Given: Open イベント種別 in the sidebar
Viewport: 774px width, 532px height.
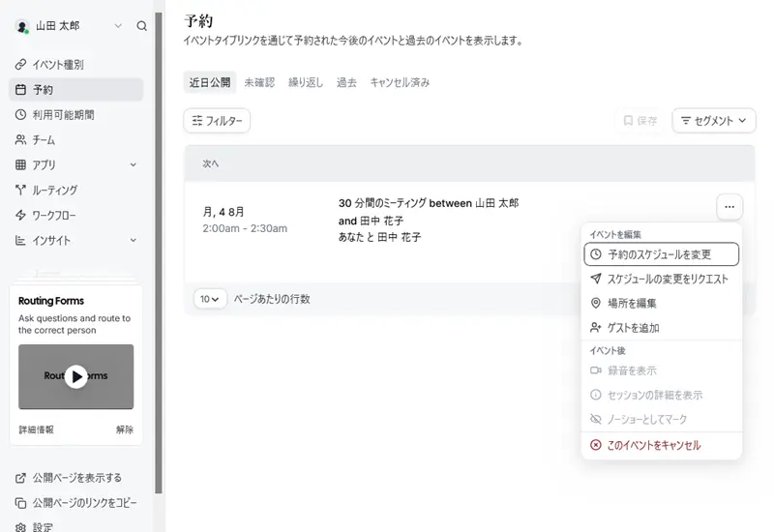Looking at the screenshot, I should click(x=76, y=65).
